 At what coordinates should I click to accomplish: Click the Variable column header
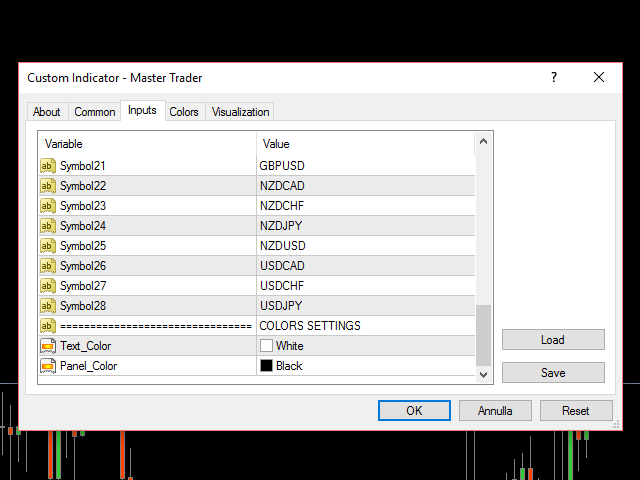pos(148,144)
